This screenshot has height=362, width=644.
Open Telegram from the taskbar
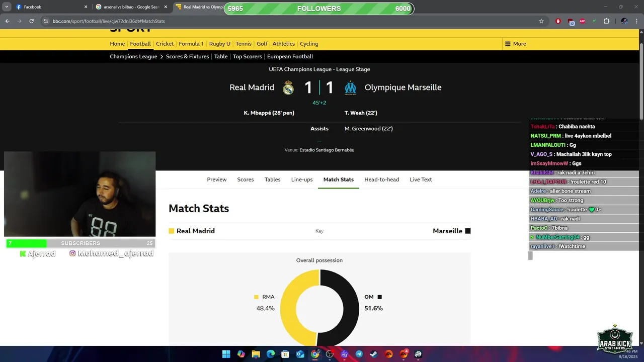pos(359,354)
